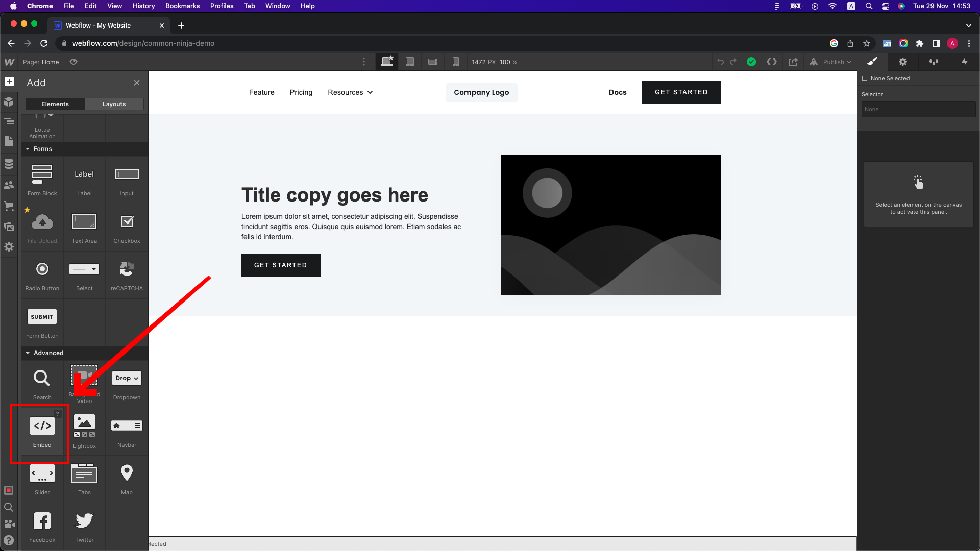This screenshot has height=551, width=980.
Task: Open the Page: Home selector
Action: pos(41,62)
